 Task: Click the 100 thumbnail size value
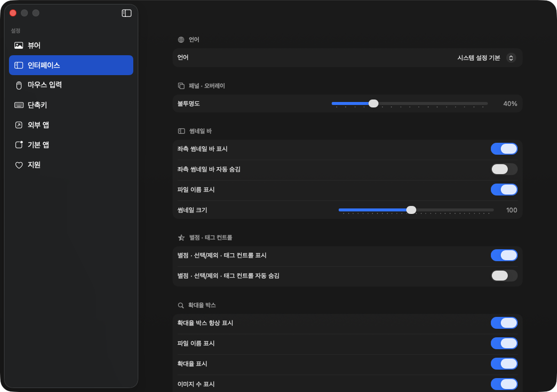pyautogui.click(x=512, y=210)
